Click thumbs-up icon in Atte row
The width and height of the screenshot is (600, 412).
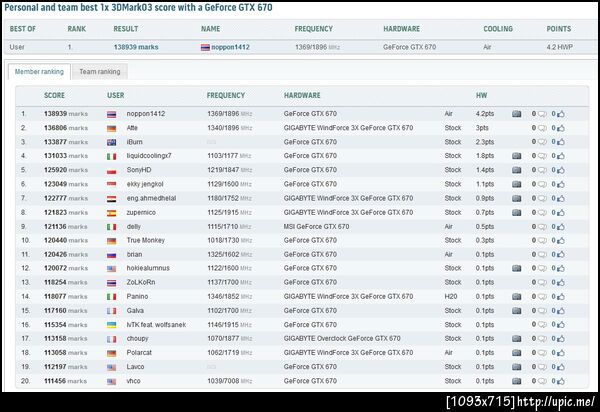tap(561, 128)
